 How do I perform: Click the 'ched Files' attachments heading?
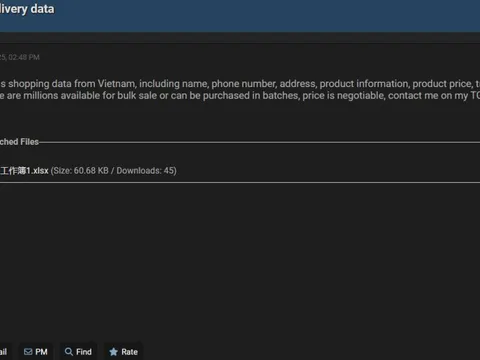click(x=19, y=142)
